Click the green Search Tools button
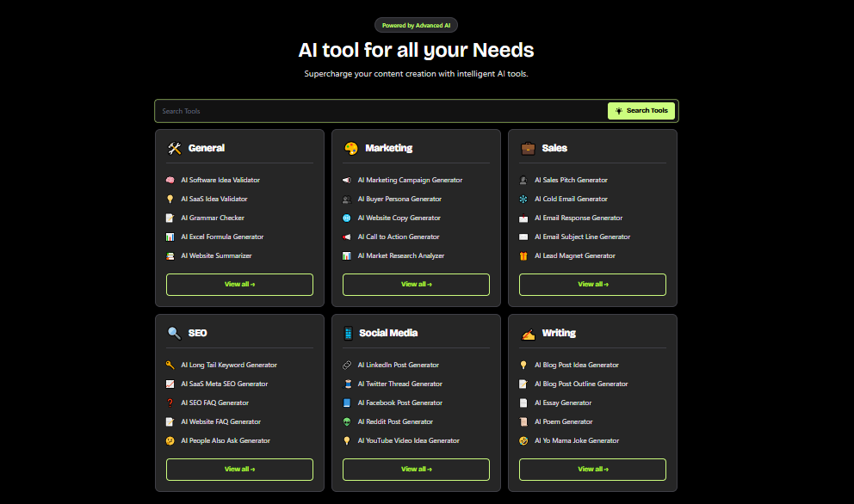 pyautogui.click(x=641, y=110)
